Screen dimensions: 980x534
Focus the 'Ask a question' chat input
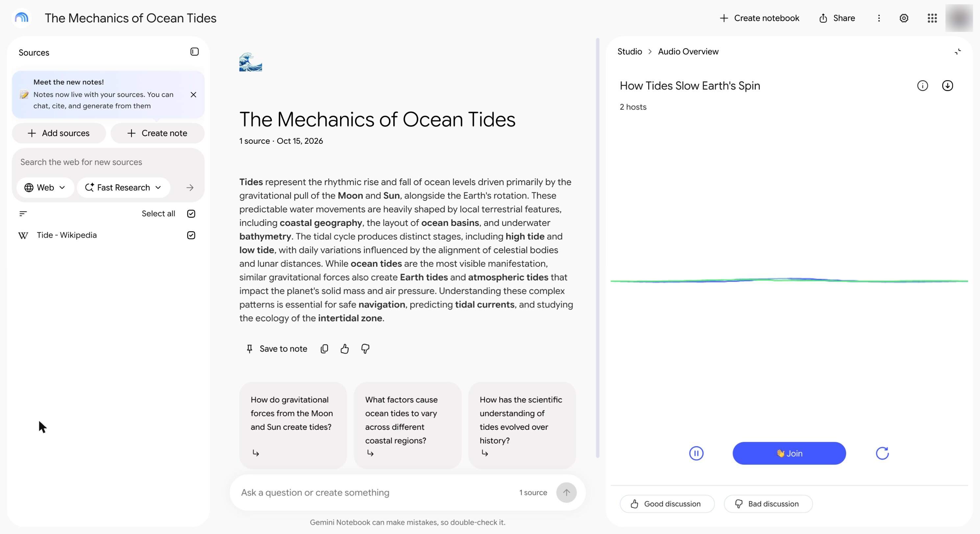point(377,493)
